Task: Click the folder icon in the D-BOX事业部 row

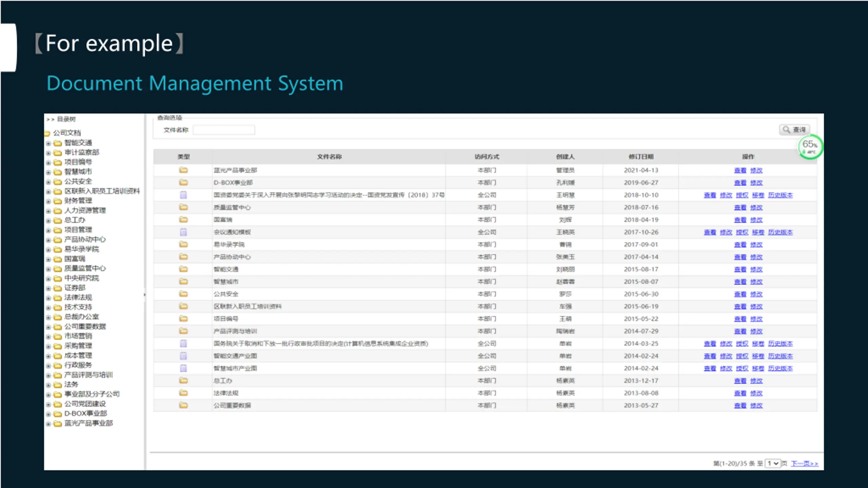Action: coord(183,182)
